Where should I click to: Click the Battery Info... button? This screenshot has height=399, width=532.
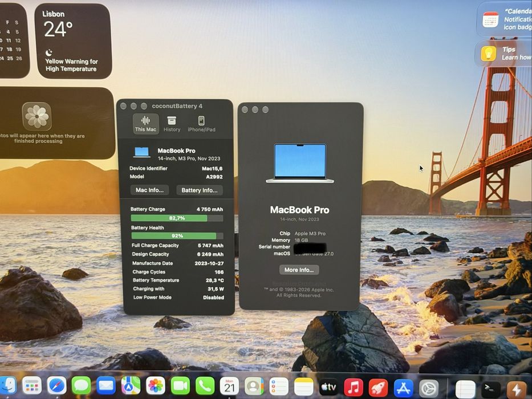[200, 190]
